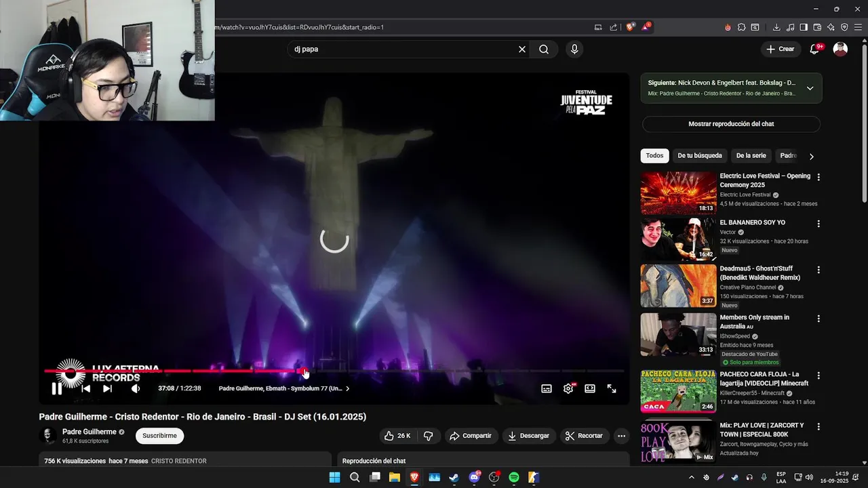Skip to the next video in playlist
This screenshot has height=488, width=868.
coord(107,388)
